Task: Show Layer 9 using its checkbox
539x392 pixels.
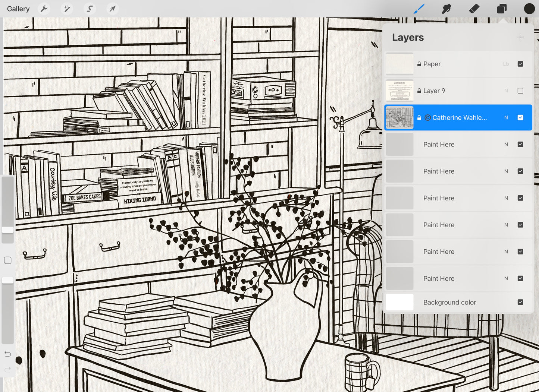Action: (520, 91)
